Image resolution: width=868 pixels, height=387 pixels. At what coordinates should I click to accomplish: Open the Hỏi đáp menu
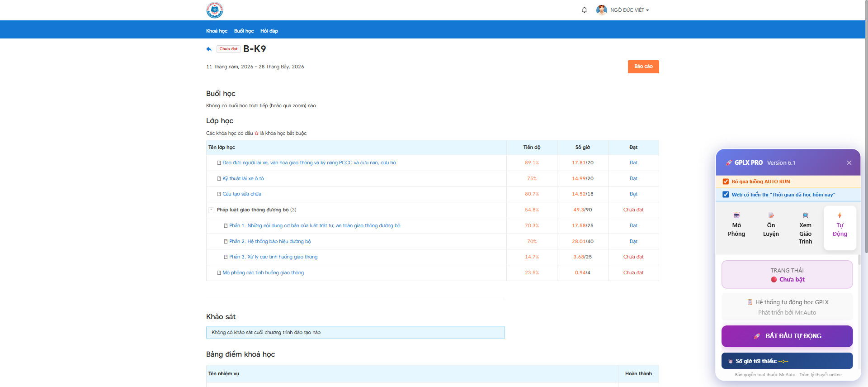(269, 31)
